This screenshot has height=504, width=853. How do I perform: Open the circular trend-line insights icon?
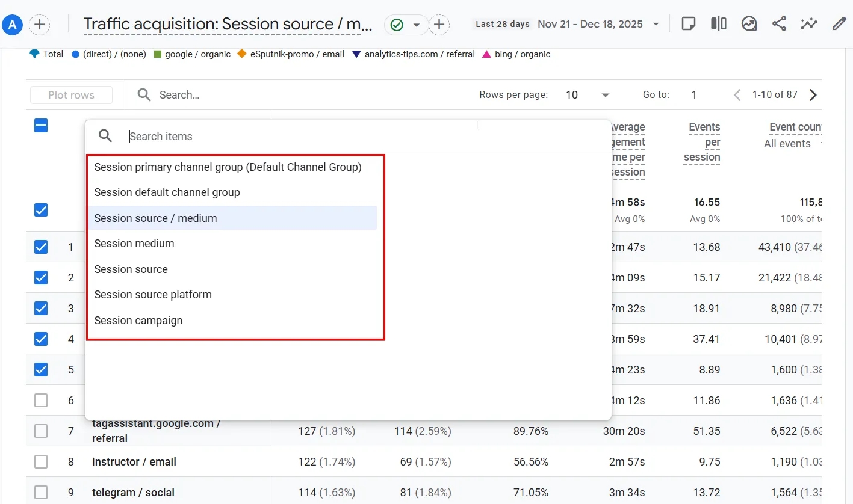pyautogui.click(x=749, y=24)
